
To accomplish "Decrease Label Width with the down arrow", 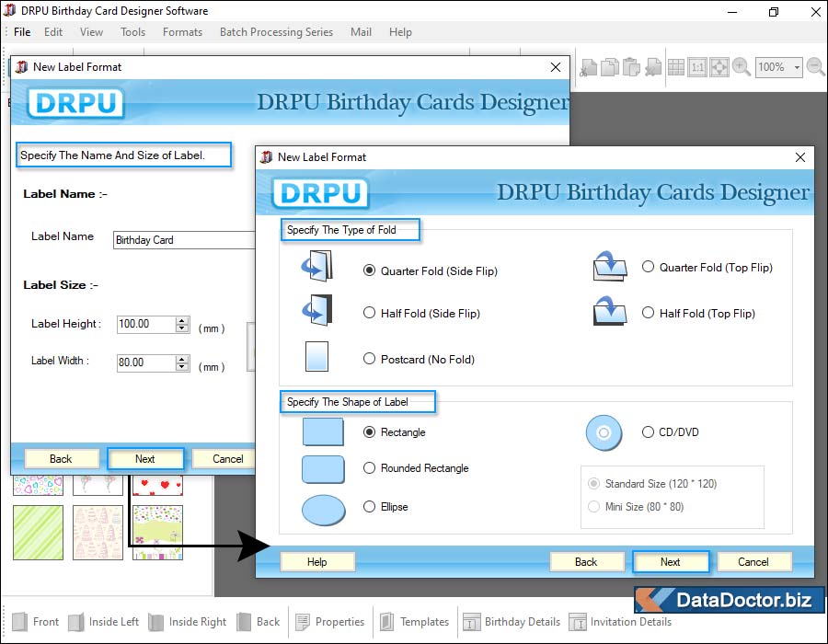I will [182, 367].
